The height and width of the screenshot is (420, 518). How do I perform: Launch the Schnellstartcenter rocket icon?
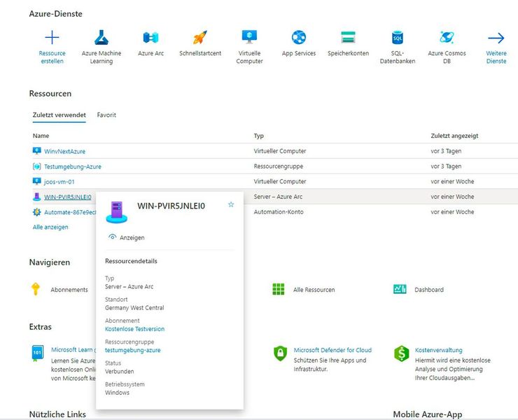[200, 37]
